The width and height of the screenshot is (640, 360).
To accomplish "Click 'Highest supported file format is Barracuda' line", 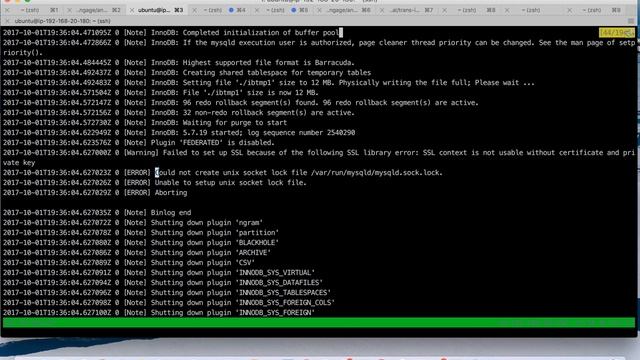I will pyautogui.click(x=179, y=62).
